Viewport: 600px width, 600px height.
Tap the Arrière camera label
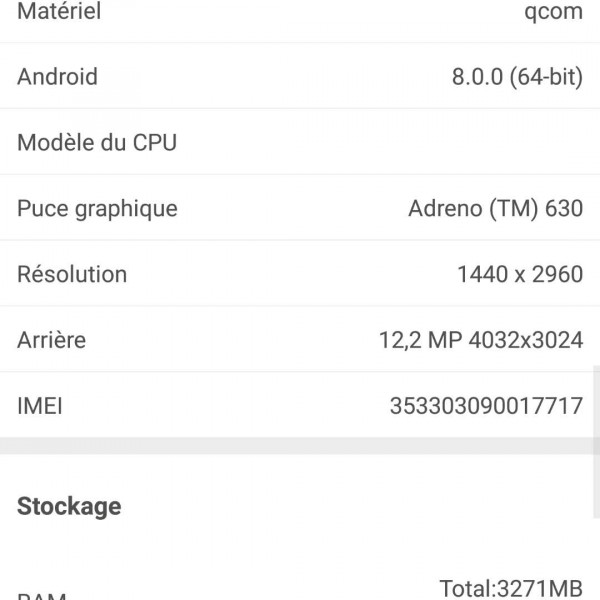tap(51, 340)
